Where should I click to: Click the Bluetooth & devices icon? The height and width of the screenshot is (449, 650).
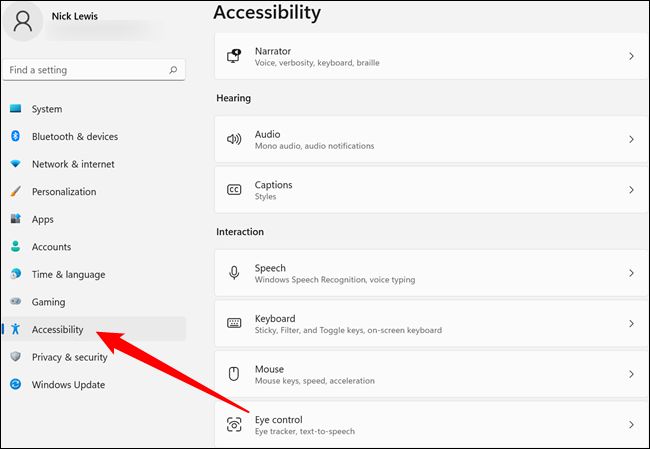(x=15, y=137)
